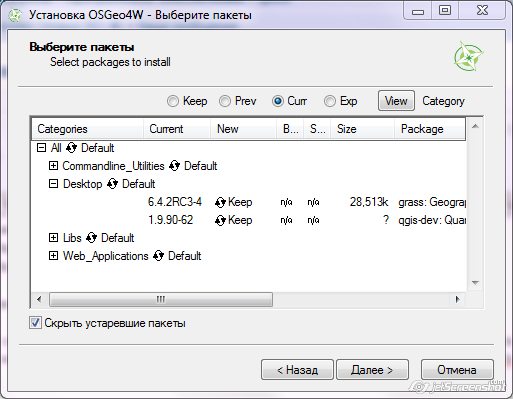Click the Categories column header
This screenshot has width=513, height=399.
[x=88, y=129]
